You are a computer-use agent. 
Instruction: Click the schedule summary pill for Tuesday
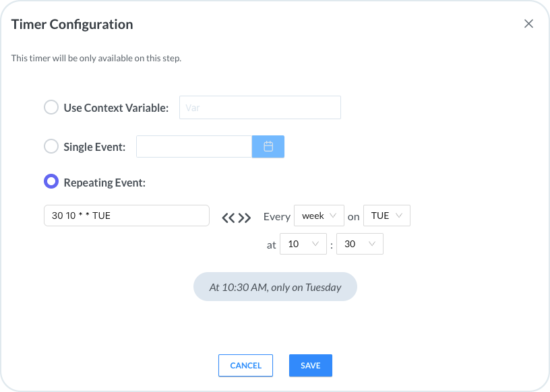pos(275,287)
